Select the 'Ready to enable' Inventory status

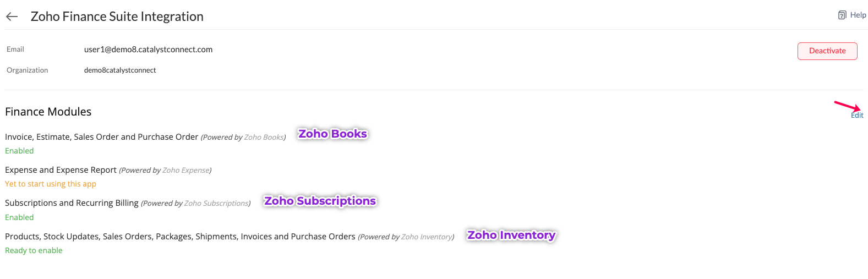[34, 250]
